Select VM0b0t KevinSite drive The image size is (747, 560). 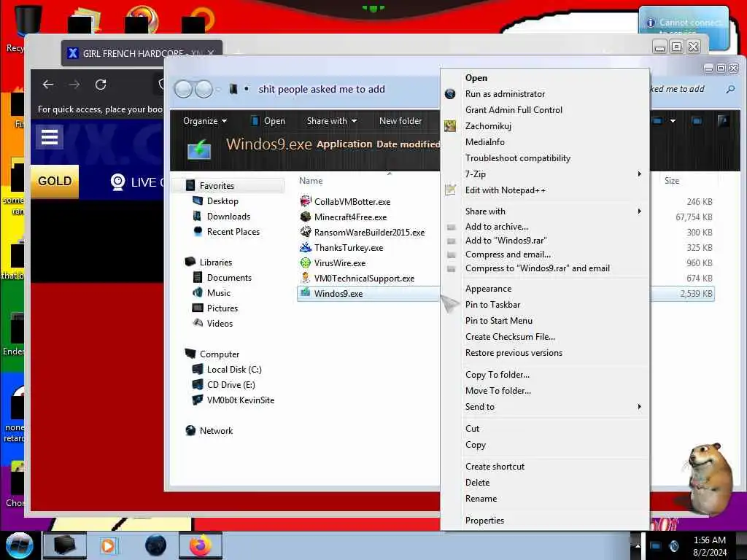pyautogui.click(x=241, y=400)
